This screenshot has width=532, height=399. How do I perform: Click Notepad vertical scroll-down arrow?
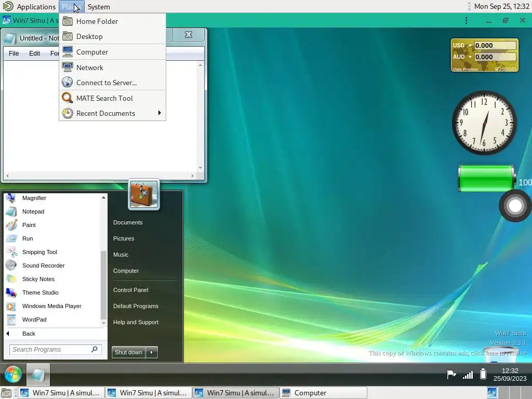[x=200, y=168]
